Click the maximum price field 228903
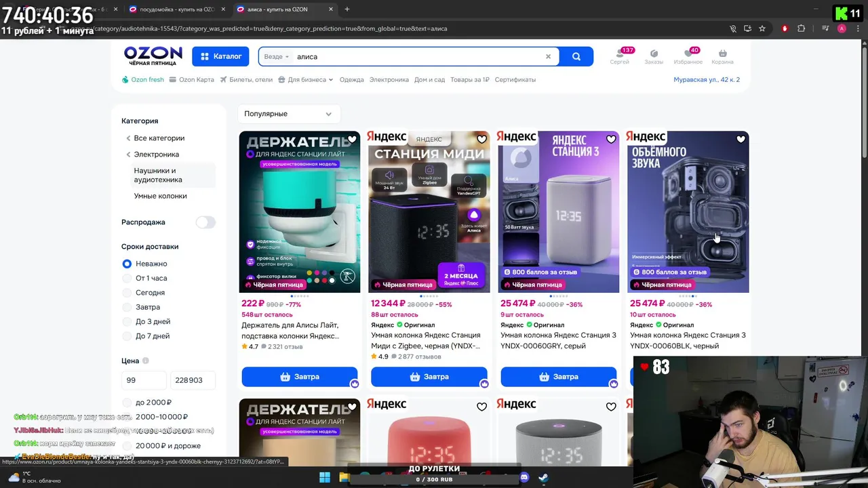The height and width of the screenshot is (488, 868). coord(193,380)
